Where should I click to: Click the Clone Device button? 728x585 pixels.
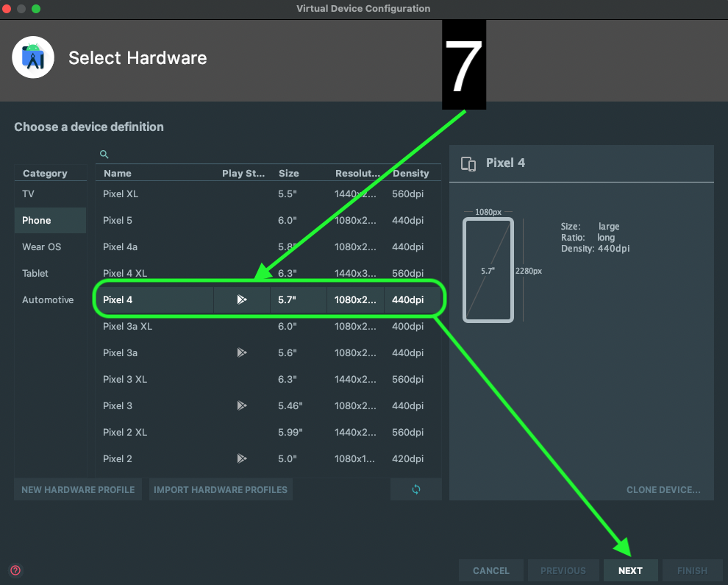coord(663,489)
